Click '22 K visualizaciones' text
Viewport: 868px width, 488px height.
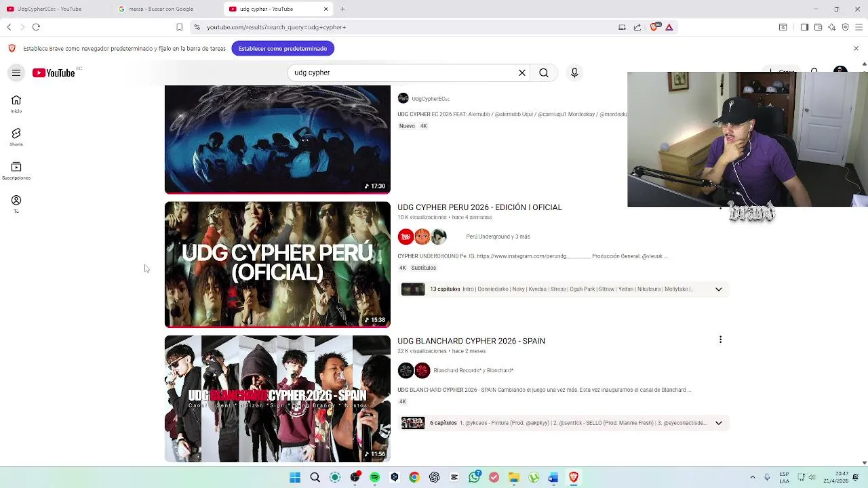pyautogui.click(x=422, y=351)
